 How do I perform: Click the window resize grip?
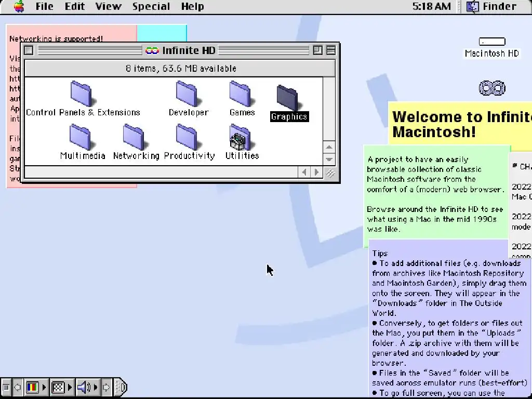(x=330, y=172)
